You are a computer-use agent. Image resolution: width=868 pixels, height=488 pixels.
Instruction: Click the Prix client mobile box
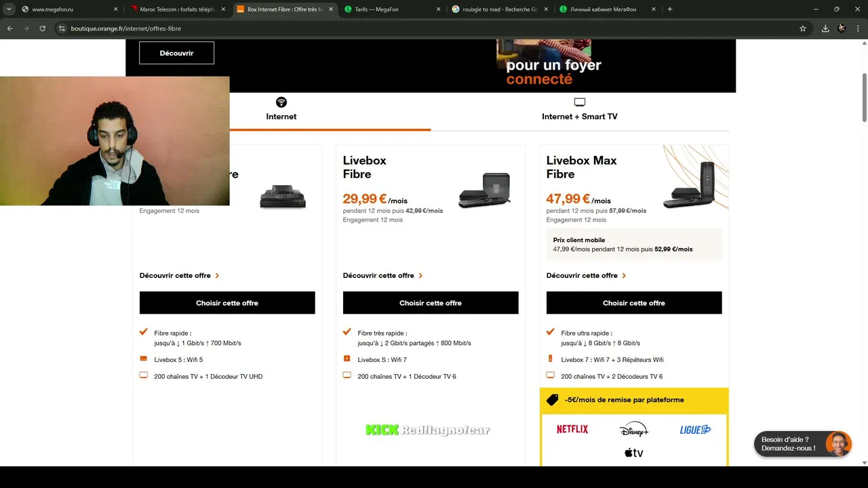click(634, 245)
